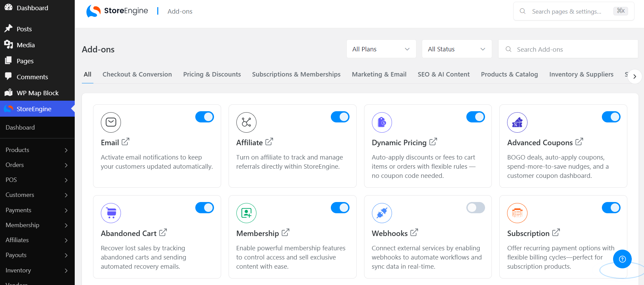Open the Affiliate add-on external link icon
Viewport: 644px width, 285px height.
pos(269,142)
